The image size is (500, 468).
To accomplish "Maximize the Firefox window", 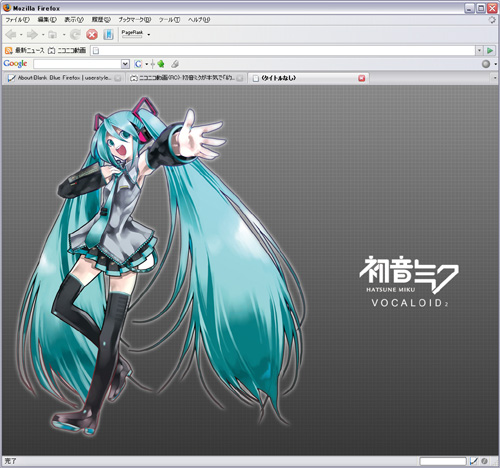I will click(x=481, y=8).
